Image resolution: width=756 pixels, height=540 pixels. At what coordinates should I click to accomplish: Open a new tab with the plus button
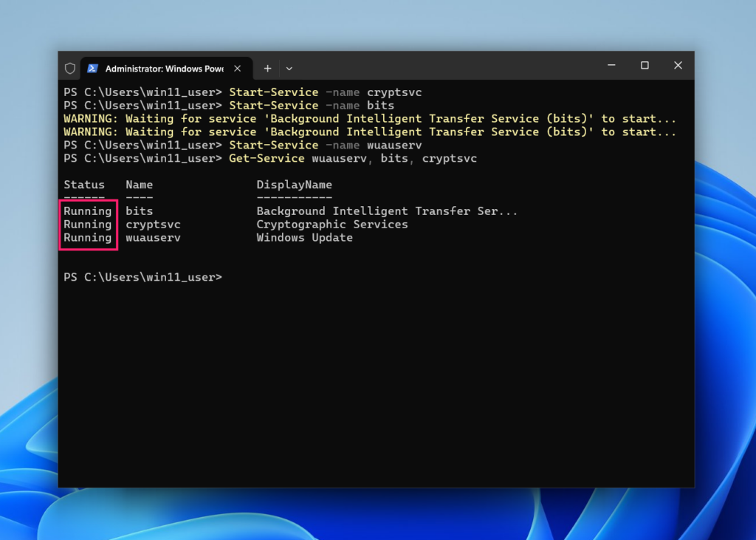[x=267, y=69]
